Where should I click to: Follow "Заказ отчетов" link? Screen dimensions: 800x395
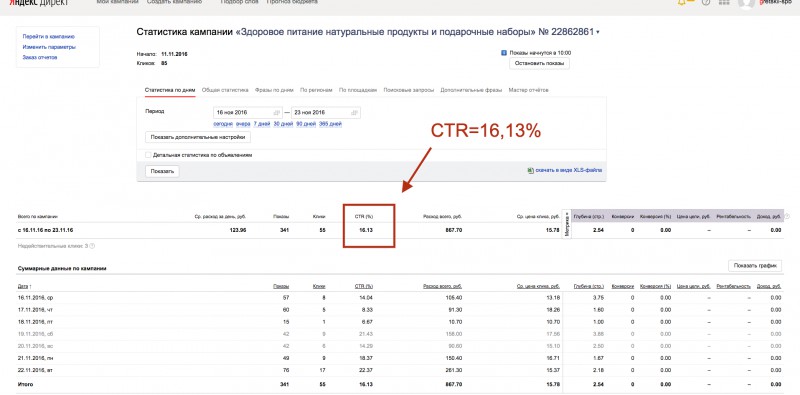[x=40, y=57]
